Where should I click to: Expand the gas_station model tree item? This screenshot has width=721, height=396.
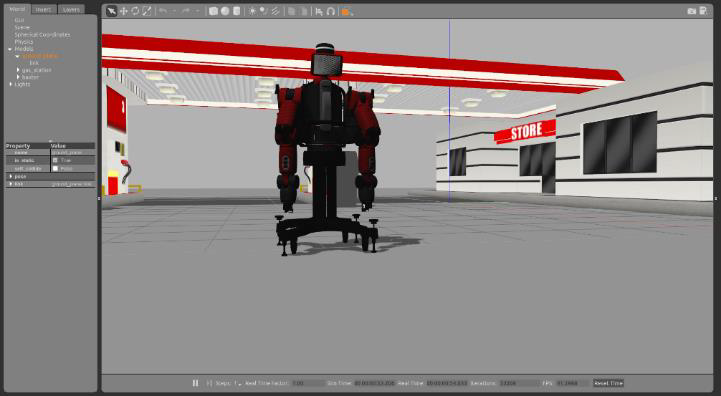tap(18, 70)
